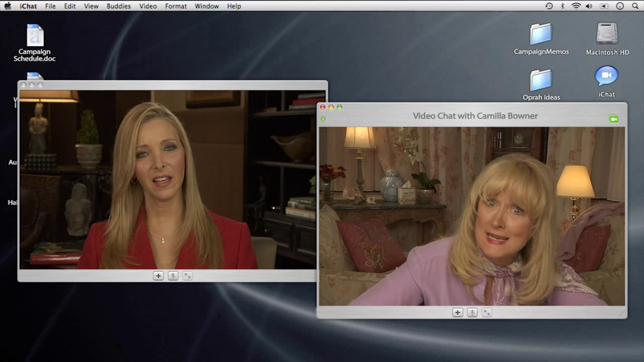
Task: Click the Bluetooth menu bar icon
Action: [x=563, y=6]
